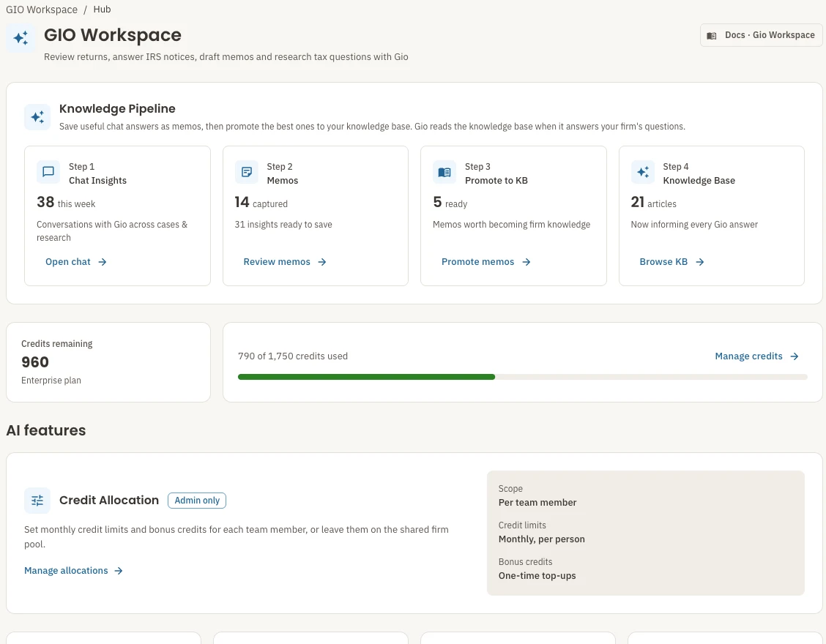Click the 'Knowledge Base' step title
The image size is (826, 644).
click(699, 181)
